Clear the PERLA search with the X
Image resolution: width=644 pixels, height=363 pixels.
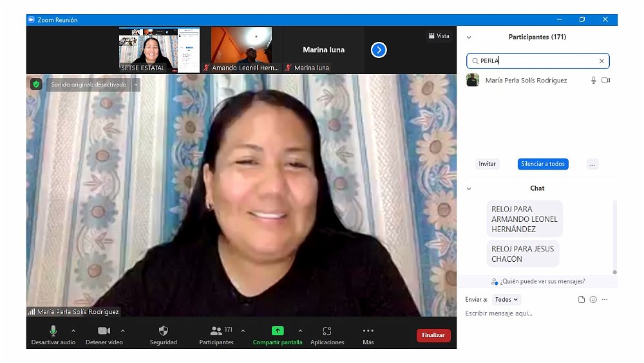pos(601,61)
